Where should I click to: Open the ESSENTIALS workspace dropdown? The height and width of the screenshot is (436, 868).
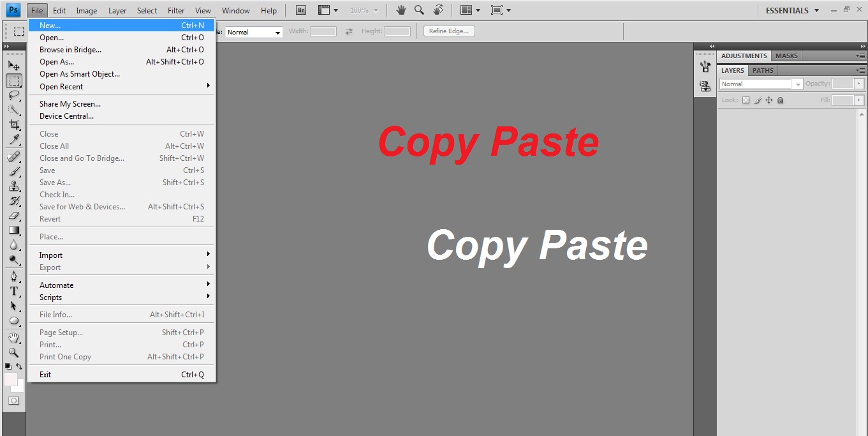coord(793,10)
